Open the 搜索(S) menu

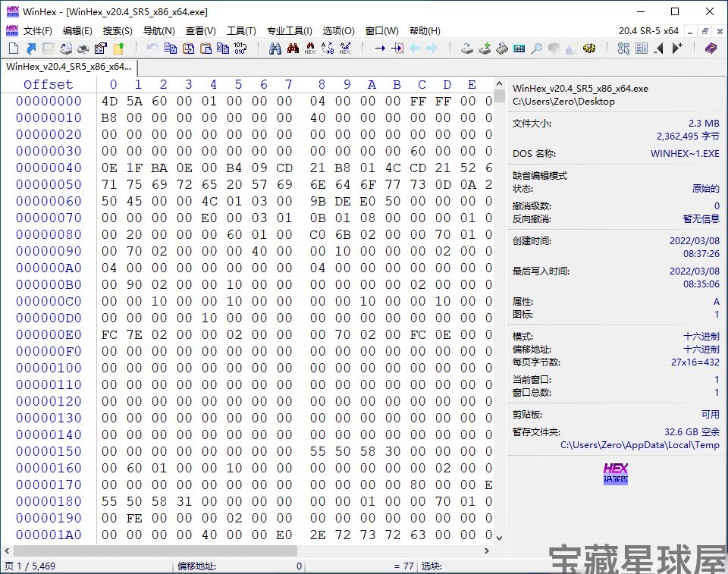tap(118, 31)
